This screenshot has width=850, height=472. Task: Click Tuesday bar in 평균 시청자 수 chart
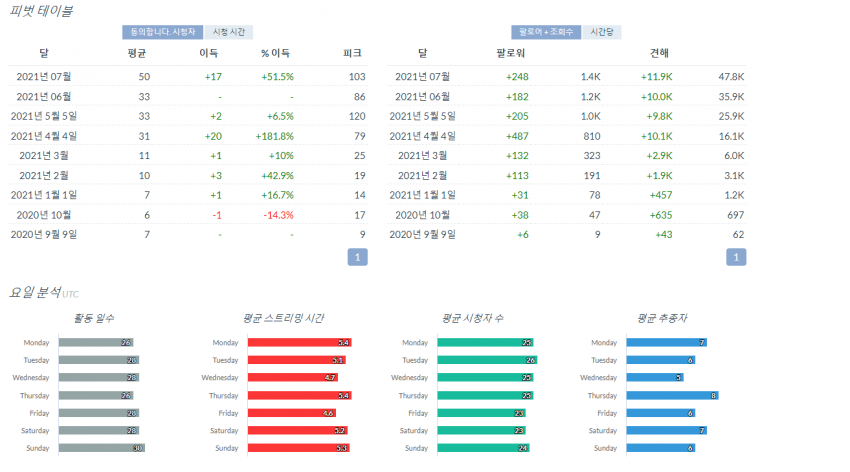click(x=487, y=360)
